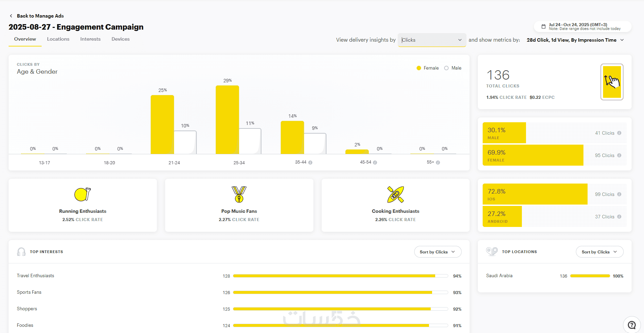Image resolution: width=644 pixels, height=333 pixels.
Task: Click the back arrow icon near Manage Ads
Action: pyautogui.click(x=11, y=16)
